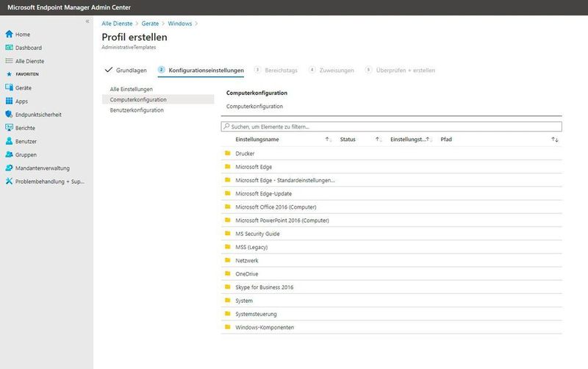Click the Alle Dienste breadcrumb link

[x=118, y=24]
